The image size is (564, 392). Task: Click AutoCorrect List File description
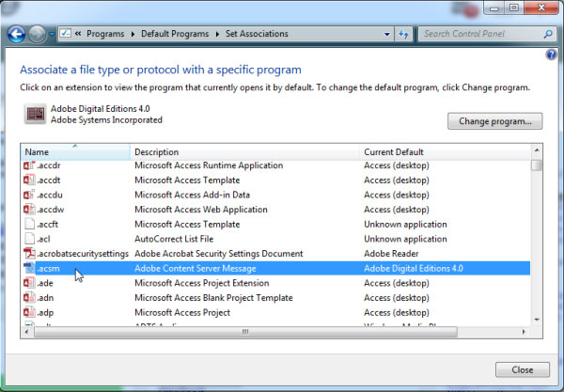point(174,239)
